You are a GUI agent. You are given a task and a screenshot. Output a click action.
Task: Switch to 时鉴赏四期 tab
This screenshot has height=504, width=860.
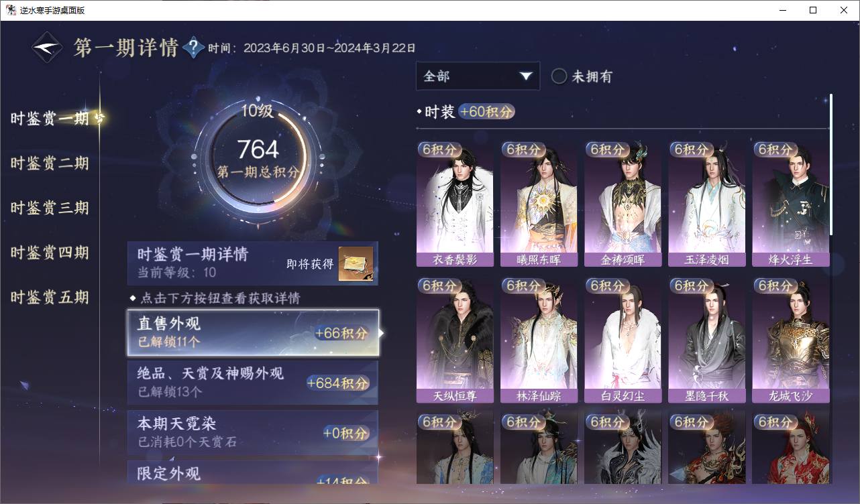click(50, 253)
